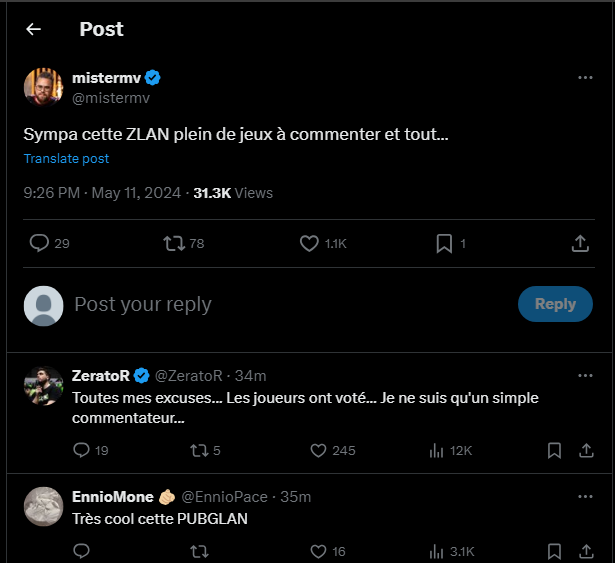
Task: Like ZeratoR's reply with heart
Action: (319, 450)
